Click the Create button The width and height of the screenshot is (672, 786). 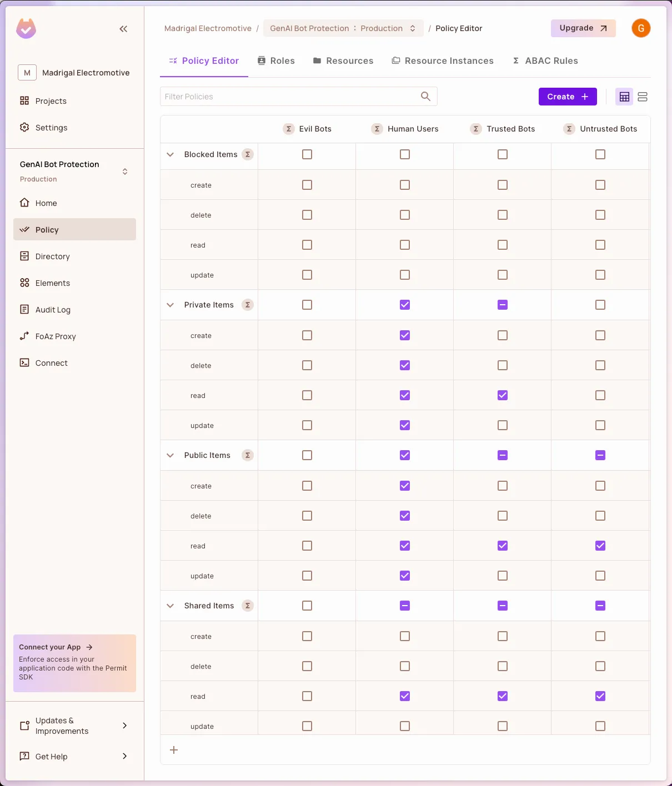click(x=568, y=97)
